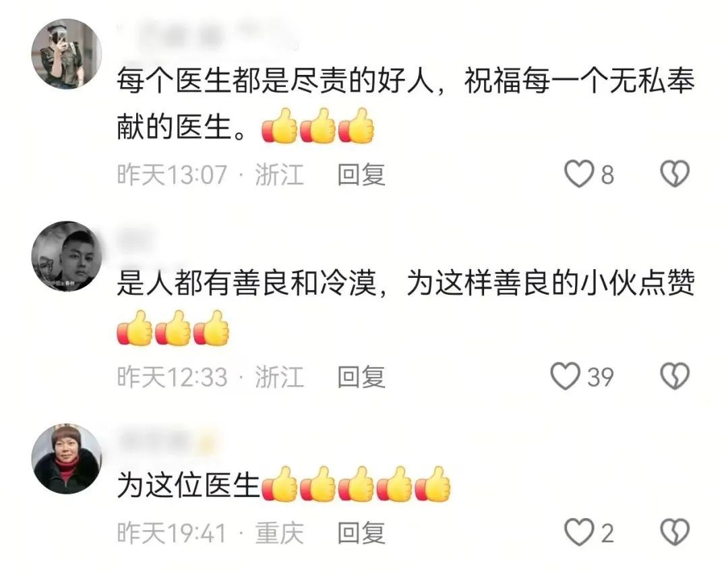Viewport: 728px width, 572px height.
Task: Dislike the 13:07 Zhejiang comment
Action: 675,174
